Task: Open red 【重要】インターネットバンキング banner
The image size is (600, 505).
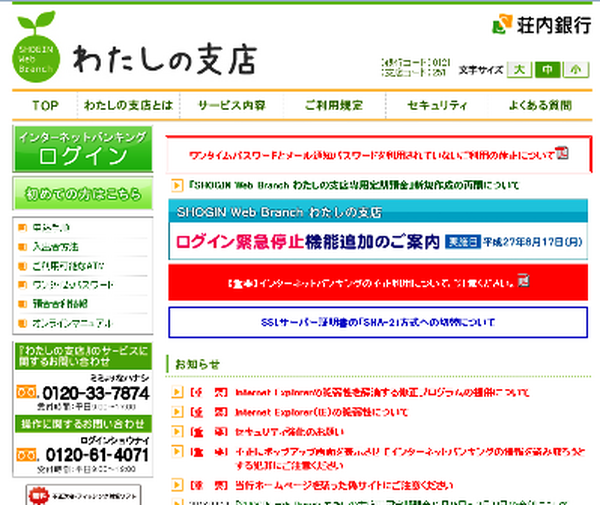Action: coord(378,282)
